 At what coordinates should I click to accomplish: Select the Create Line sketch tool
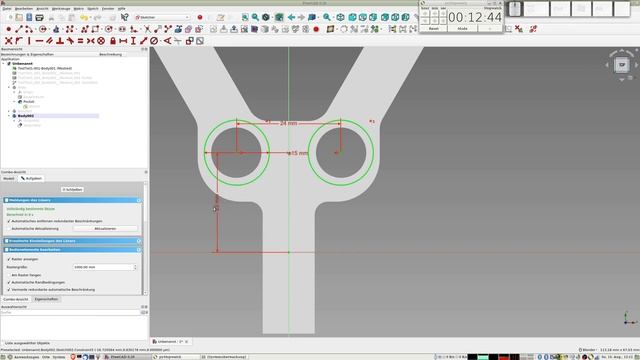point(19,29)
